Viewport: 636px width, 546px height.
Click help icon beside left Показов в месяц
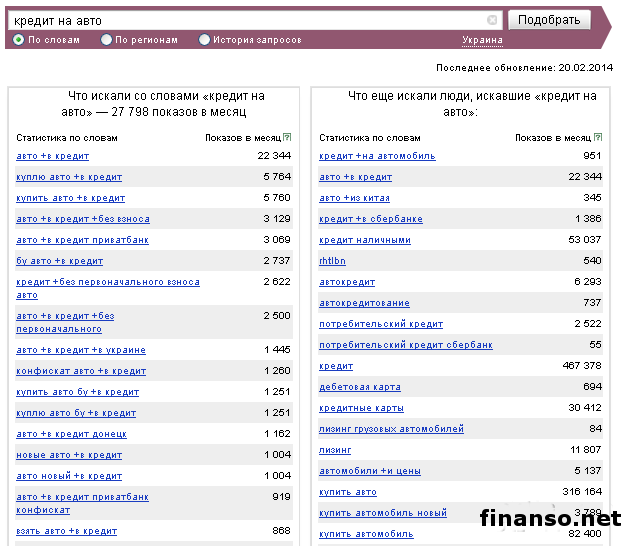tap(287, 138)
